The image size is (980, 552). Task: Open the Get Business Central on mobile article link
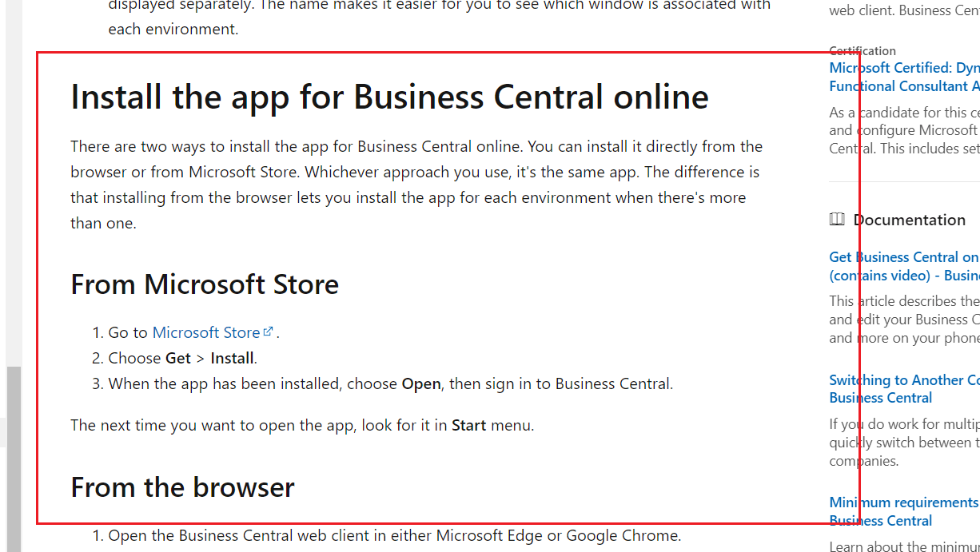[904, 266]
